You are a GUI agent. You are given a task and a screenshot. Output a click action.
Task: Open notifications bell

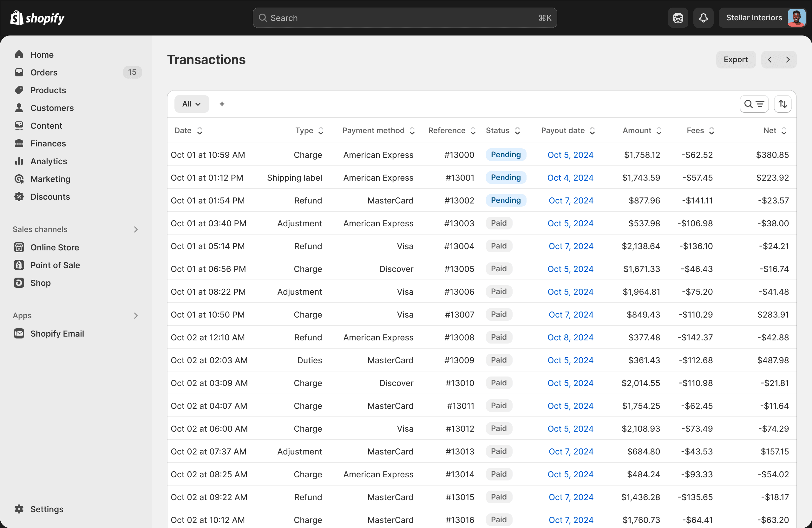pyautogui.click(x=703, y=18)
